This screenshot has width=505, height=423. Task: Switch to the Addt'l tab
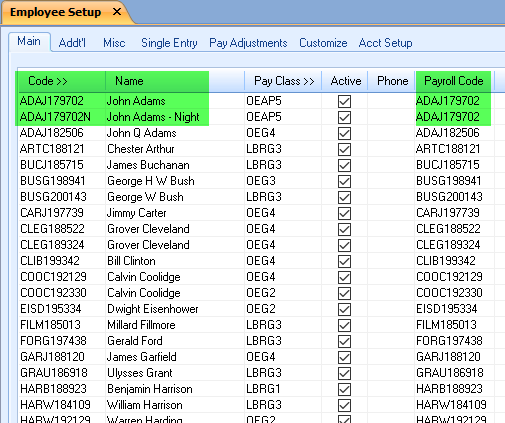coord(72,43)
